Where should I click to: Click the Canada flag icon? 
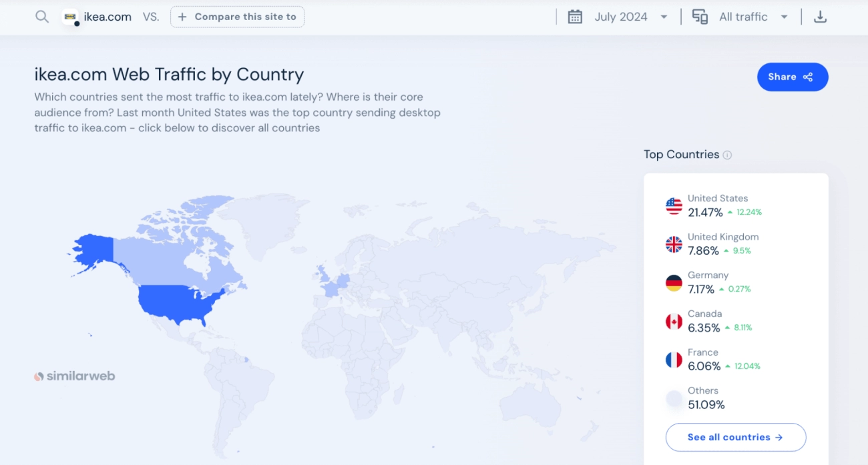[672, 320]
